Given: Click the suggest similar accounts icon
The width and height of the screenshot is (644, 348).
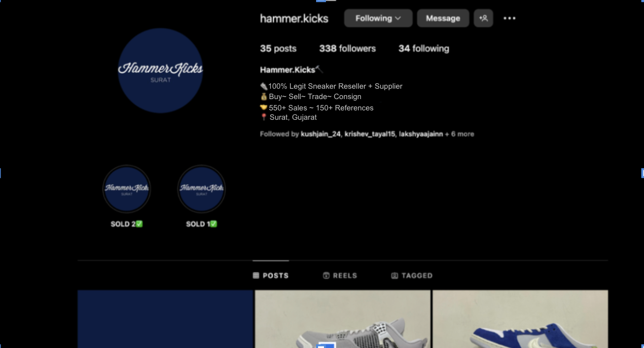Looking at the screenshot, I should point(483,18).
